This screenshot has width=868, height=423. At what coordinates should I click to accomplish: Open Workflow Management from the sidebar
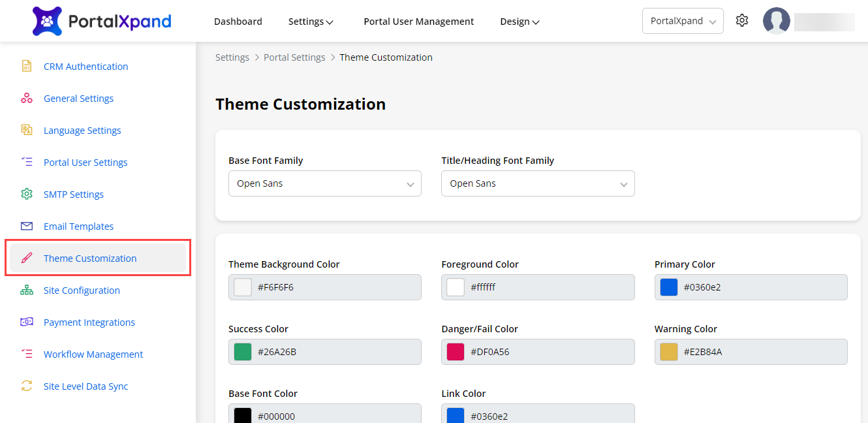click(x=93, y=354)
